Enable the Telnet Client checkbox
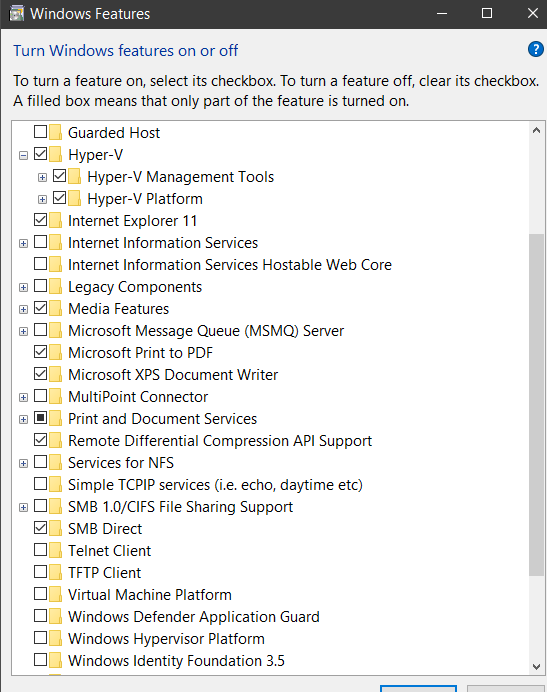Viewport: 547px width, 692px height. point(41,549)
